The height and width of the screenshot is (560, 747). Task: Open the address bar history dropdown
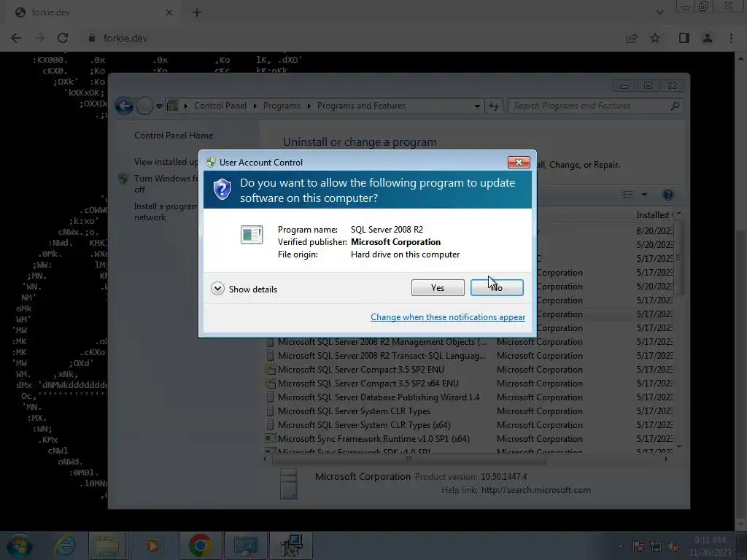point(477,106)
